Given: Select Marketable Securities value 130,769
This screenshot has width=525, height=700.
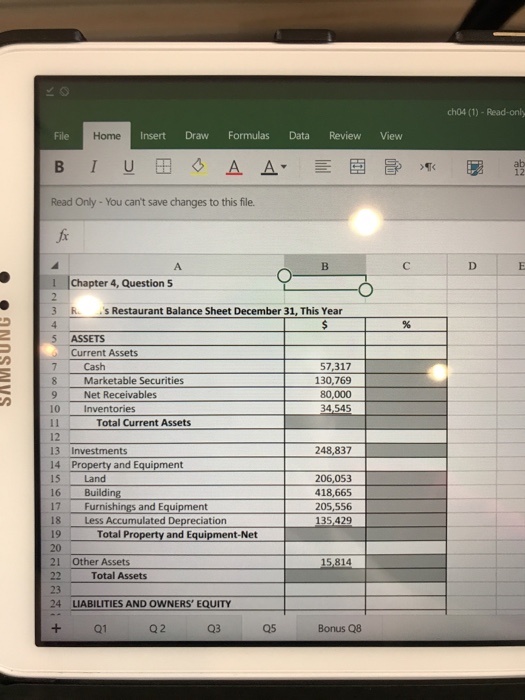Looking at the screenshot, I should (325, 380).
